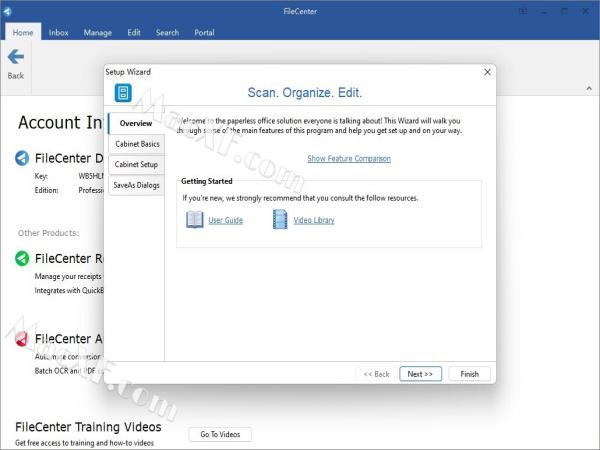Click the red FileCenter Automate icon

click(21, 339)
